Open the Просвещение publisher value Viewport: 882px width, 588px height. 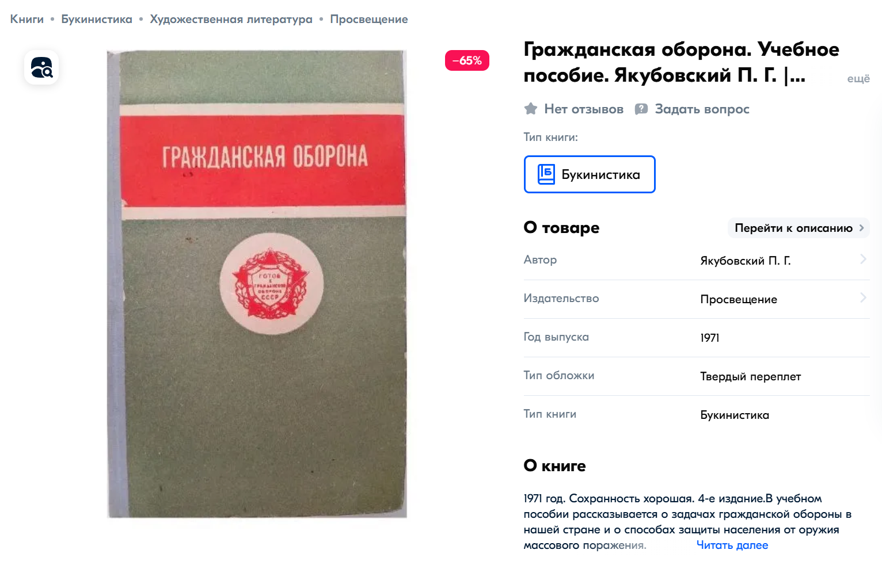(x=739, y=299)
